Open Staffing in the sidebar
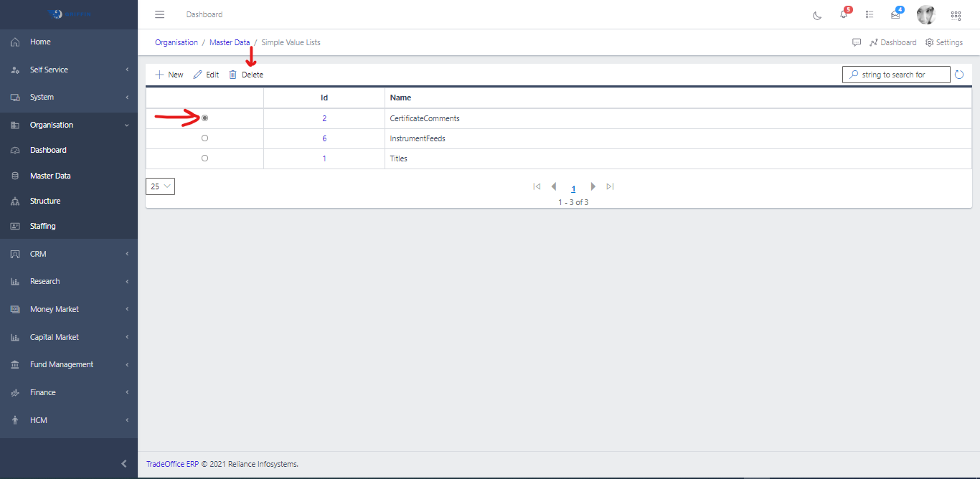The image size is (980, 479). 42,226
